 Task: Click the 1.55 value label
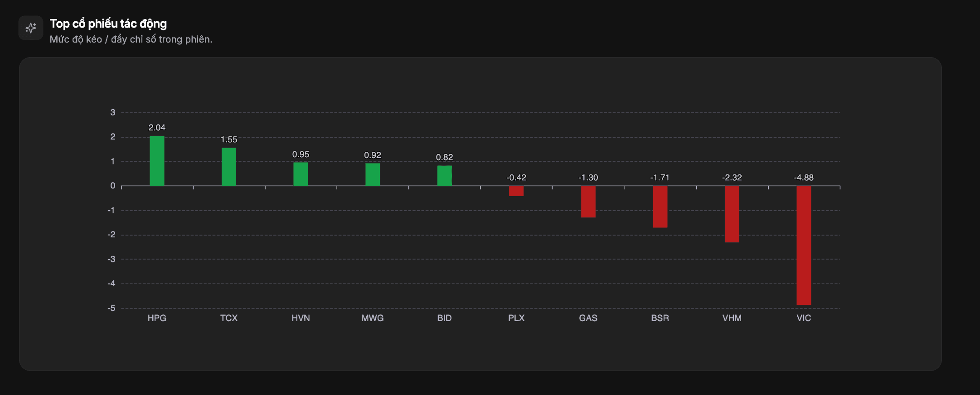(x=229, y=140)
